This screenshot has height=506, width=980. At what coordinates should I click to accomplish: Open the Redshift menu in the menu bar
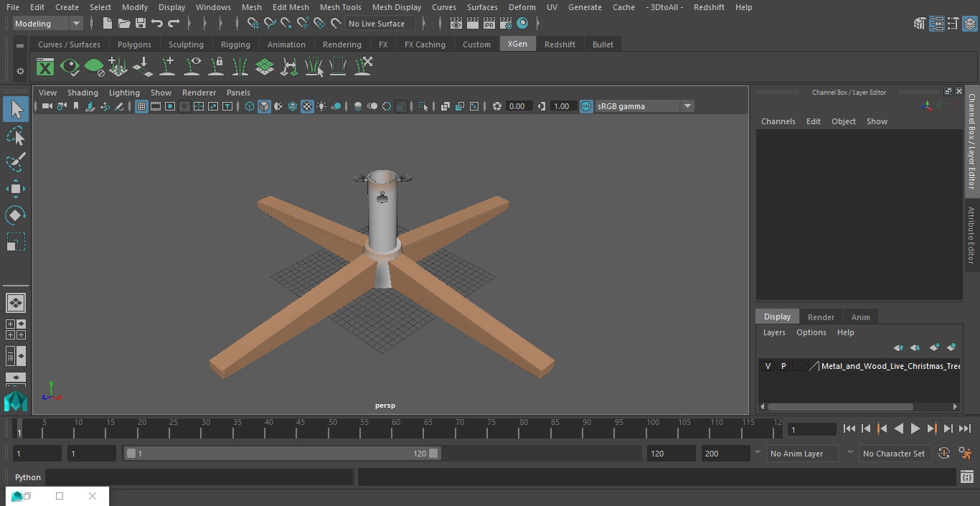709,7
